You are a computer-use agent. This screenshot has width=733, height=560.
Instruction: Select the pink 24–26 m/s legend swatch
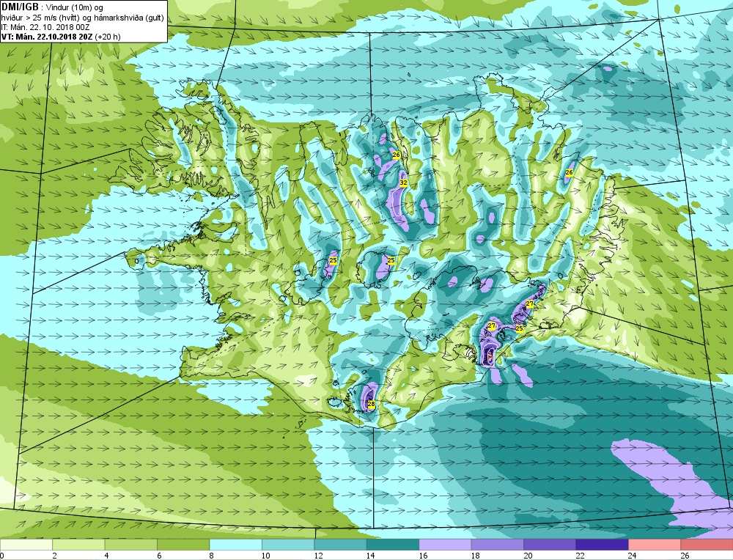pos(655,544)
